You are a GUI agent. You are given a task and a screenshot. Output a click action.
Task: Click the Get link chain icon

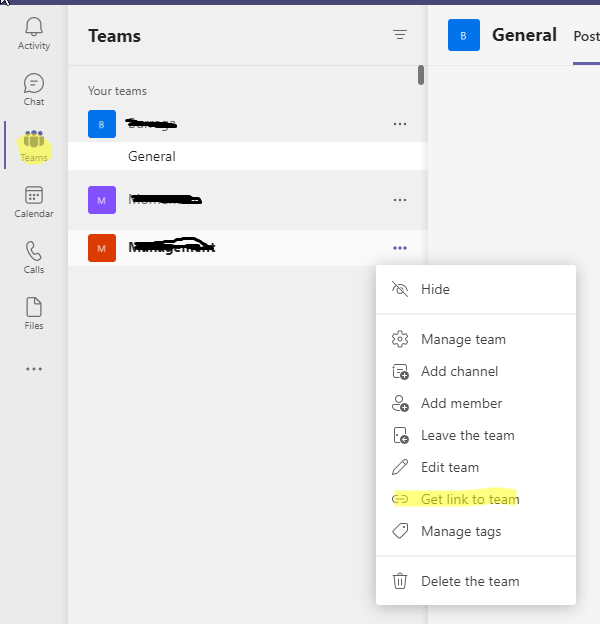(x=400, y=499)
